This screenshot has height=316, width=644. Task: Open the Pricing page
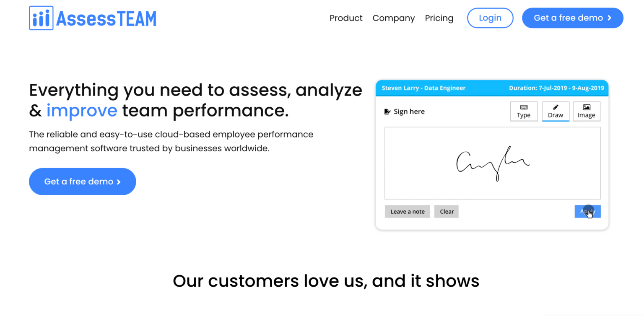pos(439,18)
